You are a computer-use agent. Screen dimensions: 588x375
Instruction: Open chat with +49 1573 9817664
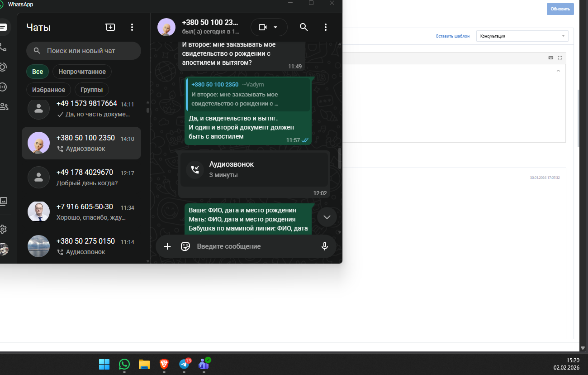[x=81, y=109]
